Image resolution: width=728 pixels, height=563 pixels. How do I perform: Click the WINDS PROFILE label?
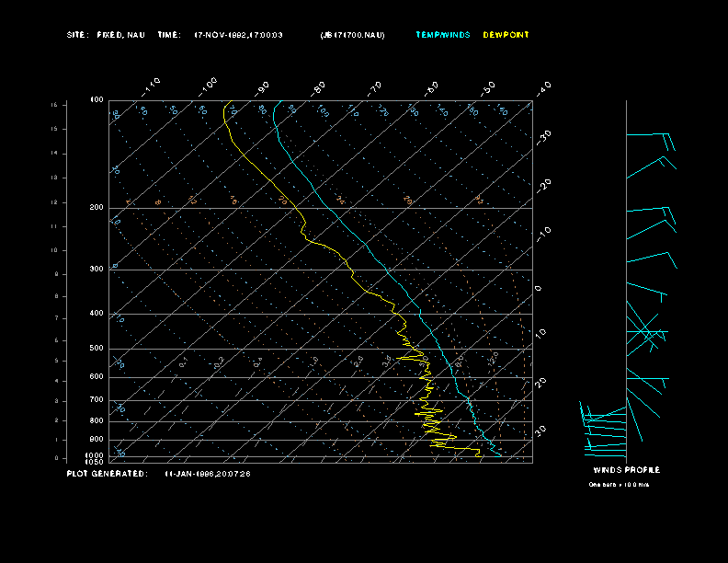pos(625,470)
